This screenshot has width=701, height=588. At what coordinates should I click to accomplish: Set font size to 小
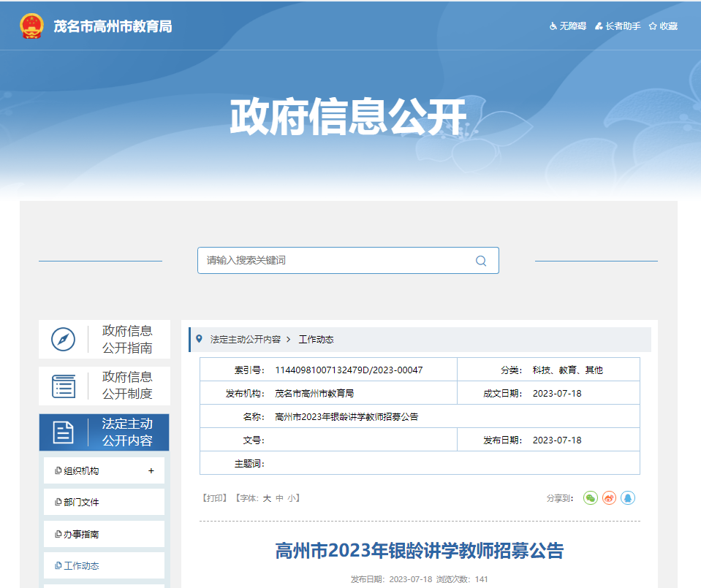(291, 498)
